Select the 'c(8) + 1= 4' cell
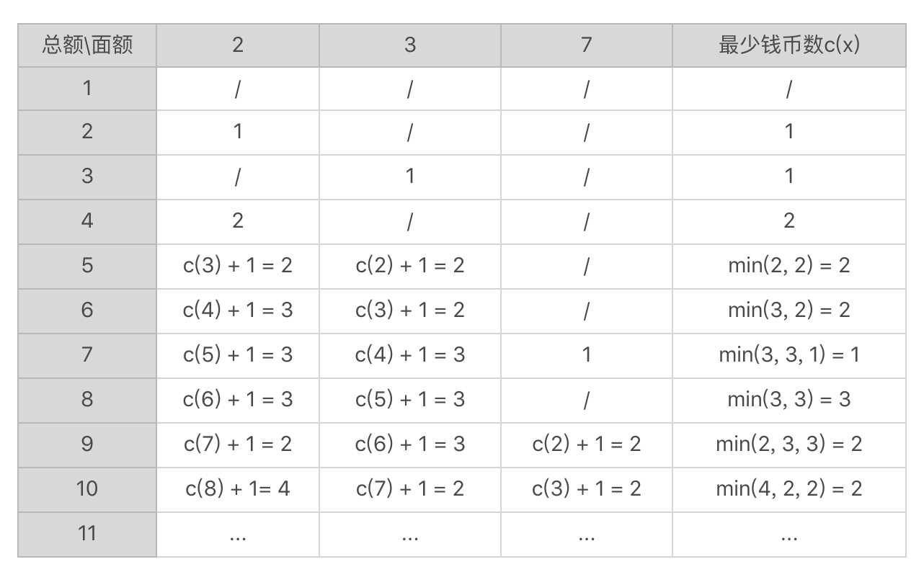Image resolution: width=924 pixels, height=572 pixels. pos(238,488)
